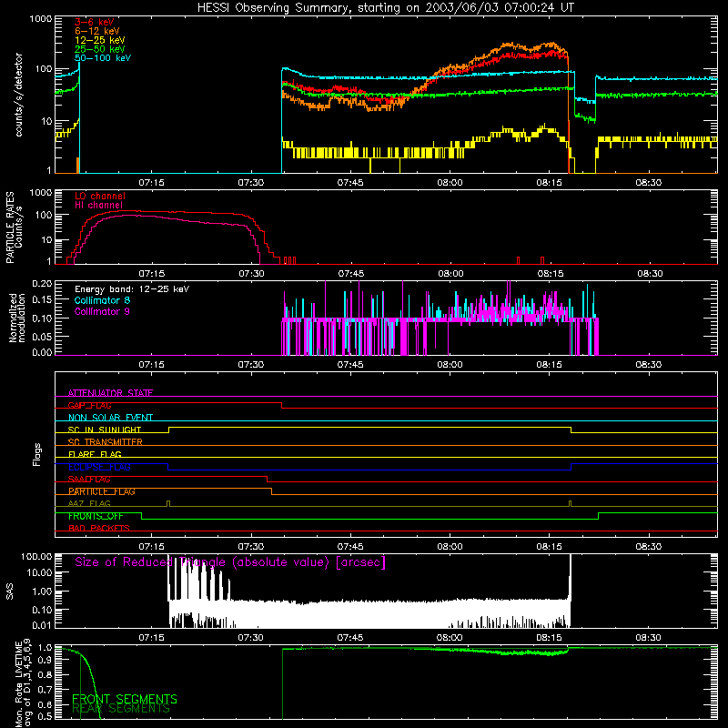This screenshot has height=728, width=728.
Task: Click the '0.9' livetime y-axis value
Action: (x=45, y=658)
